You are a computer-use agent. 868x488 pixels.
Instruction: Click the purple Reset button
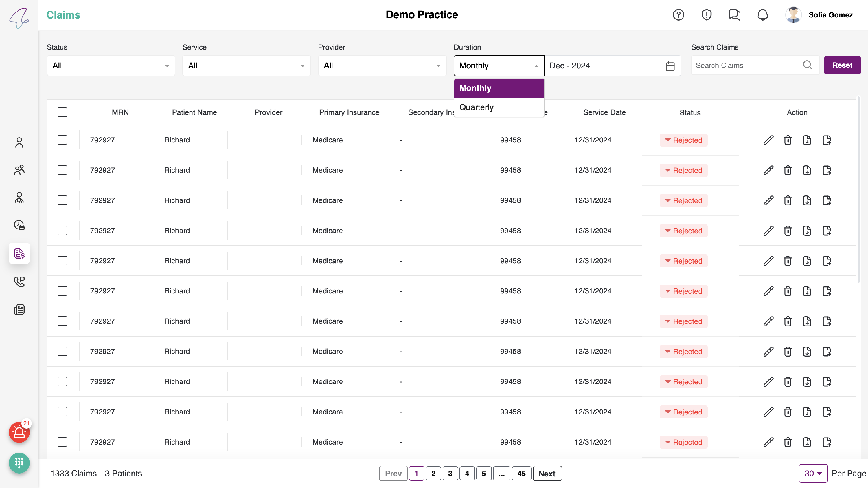pos(842,65)
